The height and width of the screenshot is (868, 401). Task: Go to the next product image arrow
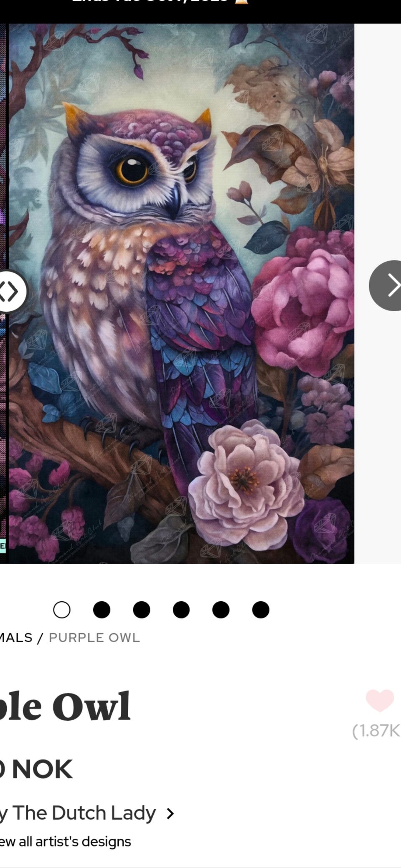click(386, 286)
